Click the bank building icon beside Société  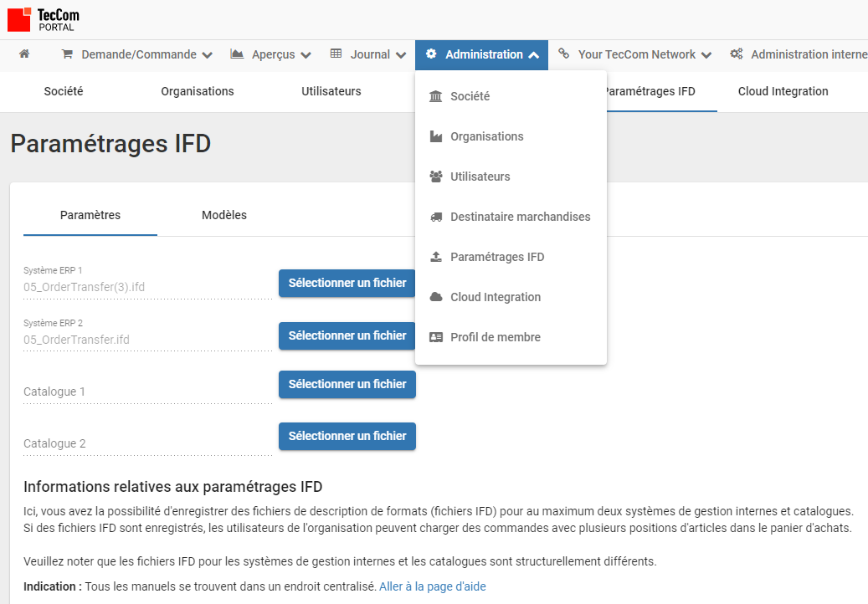coord(436,96)
